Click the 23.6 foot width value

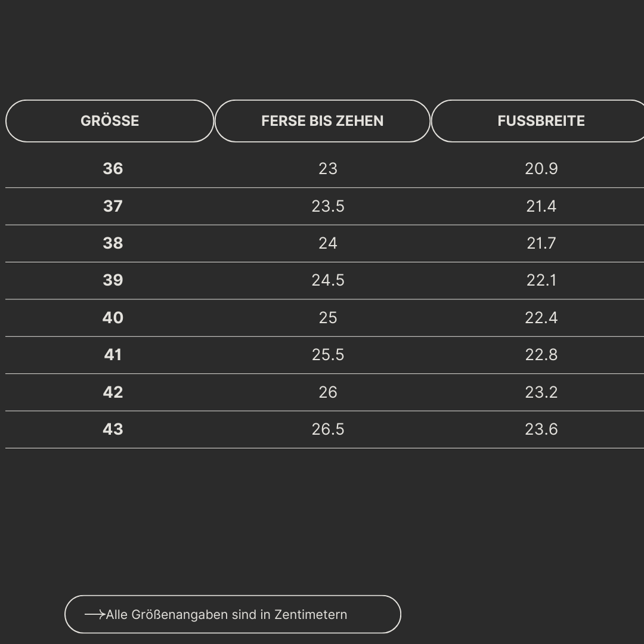(541, 429)
